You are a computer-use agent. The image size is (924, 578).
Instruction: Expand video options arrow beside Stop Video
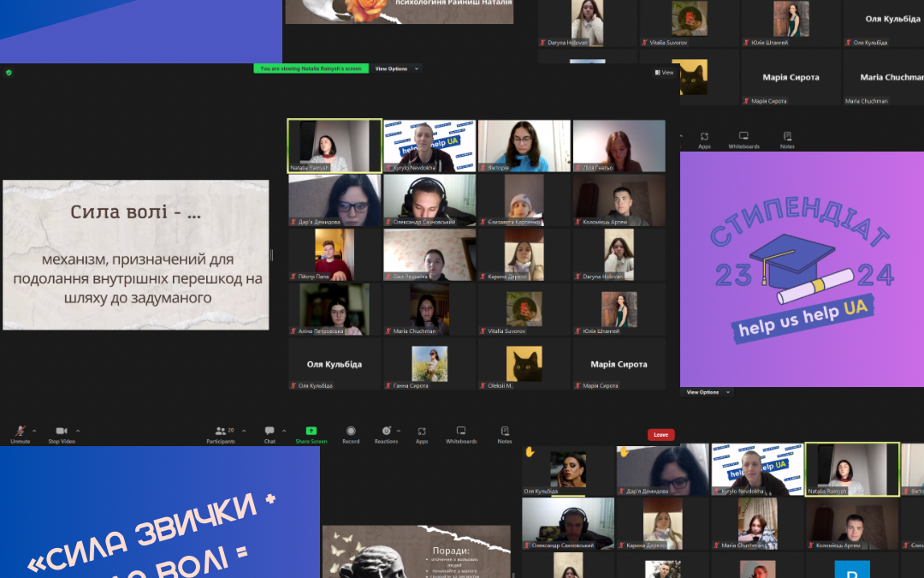(78, 431)
